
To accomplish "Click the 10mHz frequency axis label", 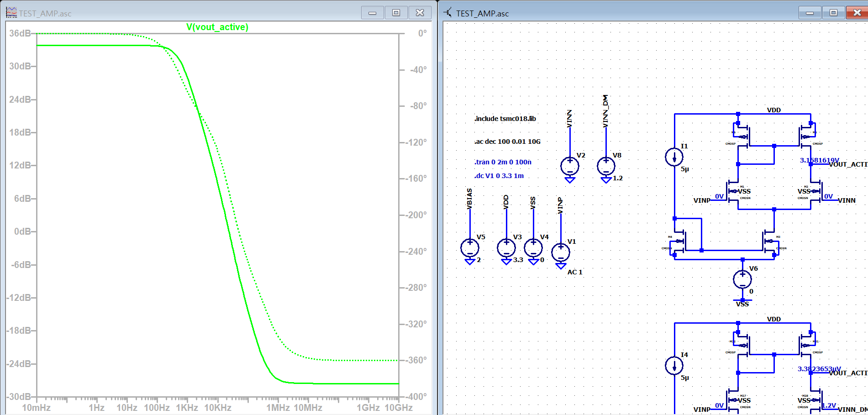I will (x=37, y=408).
